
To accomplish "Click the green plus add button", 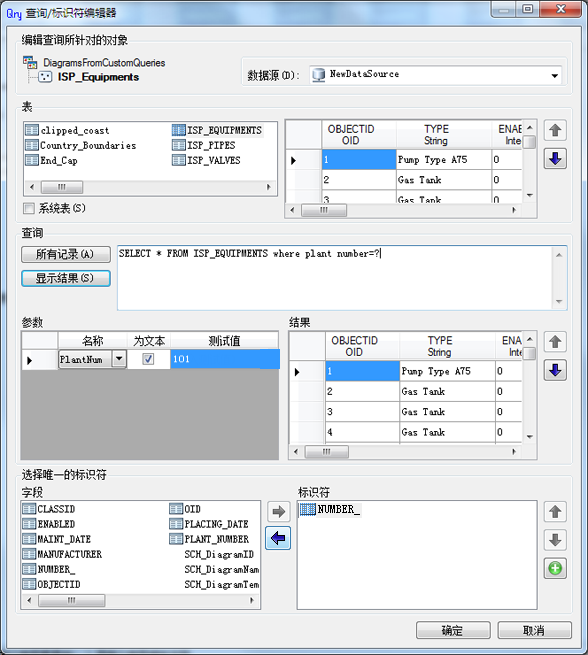I will click(x=555, y=568).
